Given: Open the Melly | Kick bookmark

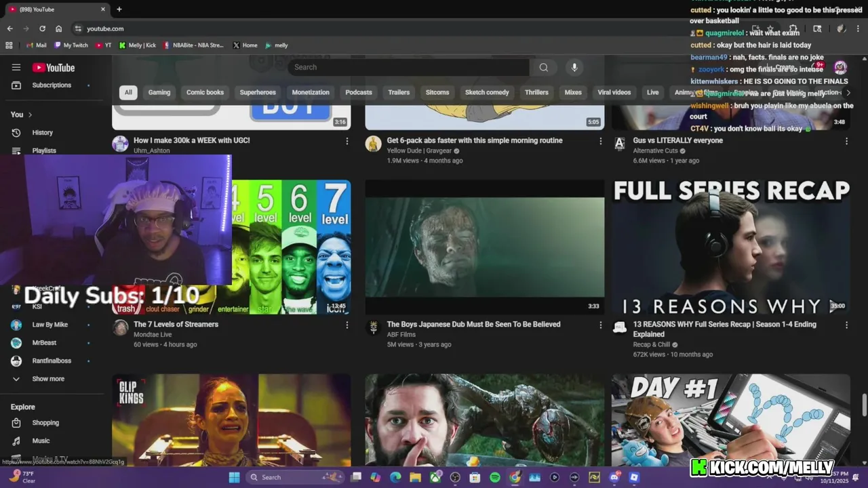Looking at the screenshot, I should 137,45.
